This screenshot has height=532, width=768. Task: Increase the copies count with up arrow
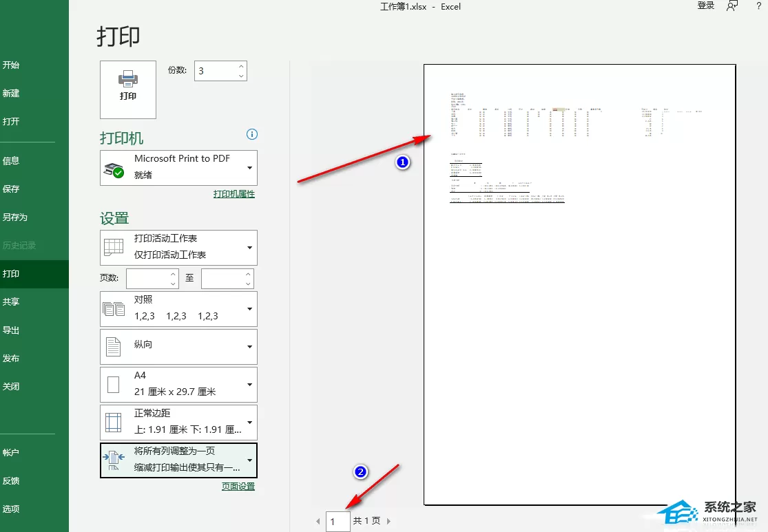241,66
